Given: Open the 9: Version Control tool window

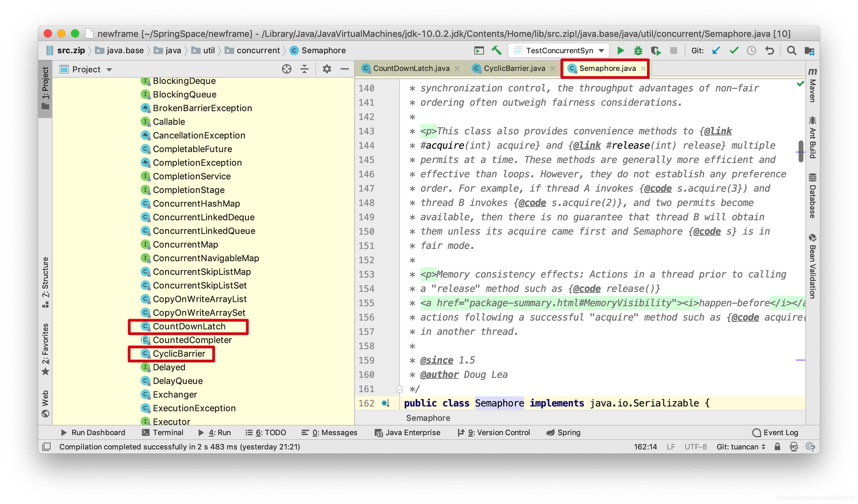Looking at the screenshot, I should 494,432.
